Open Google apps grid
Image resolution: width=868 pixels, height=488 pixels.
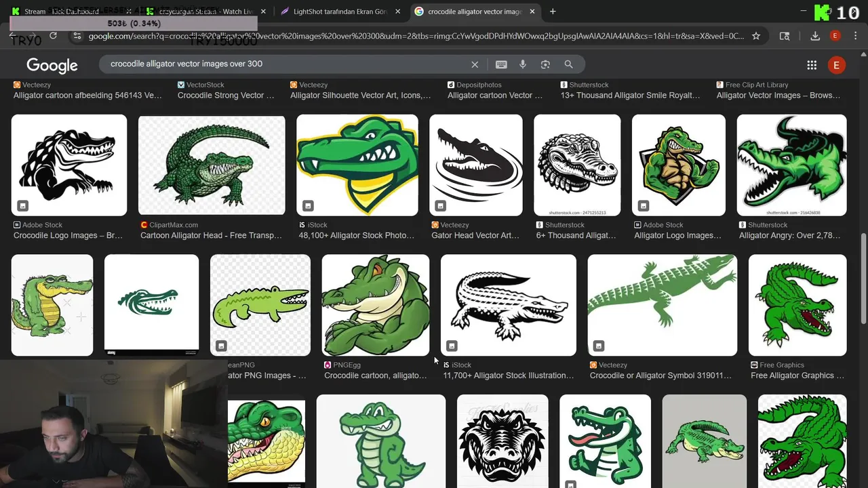click(812, 65)
